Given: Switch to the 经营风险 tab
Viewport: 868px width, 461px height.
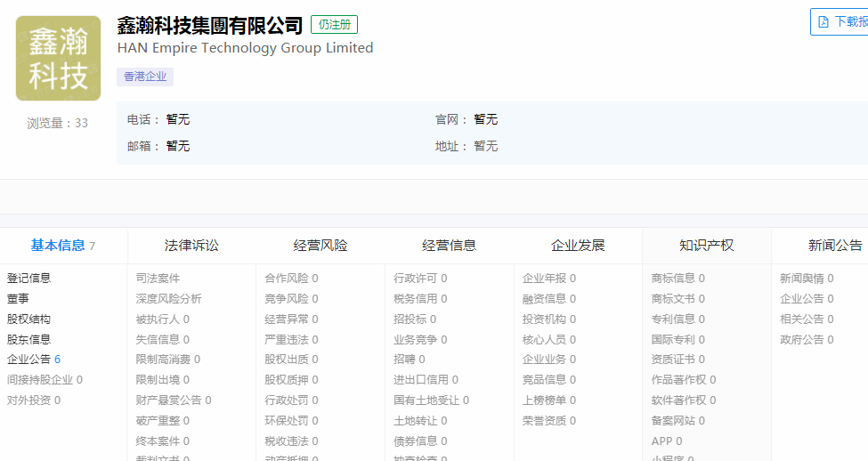Looking at the screenshot, I should coord(320,246).
